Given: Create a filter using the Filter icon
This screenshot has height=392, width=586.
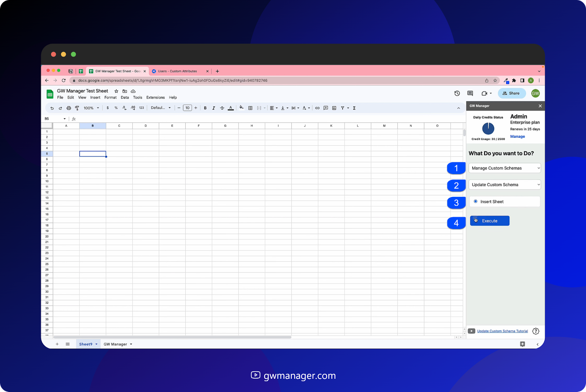Looking at the screenshot, I should tap(342, 108).
